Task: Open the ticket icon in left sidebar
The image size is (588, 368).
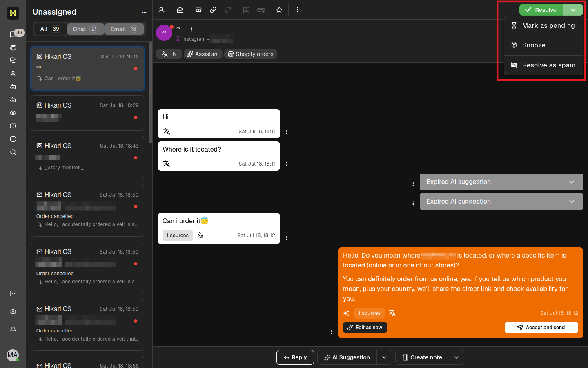Action: click(13, 126)
